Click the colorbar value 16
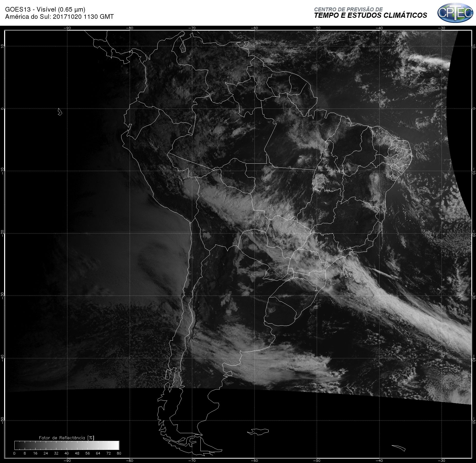 coord(35,453)
